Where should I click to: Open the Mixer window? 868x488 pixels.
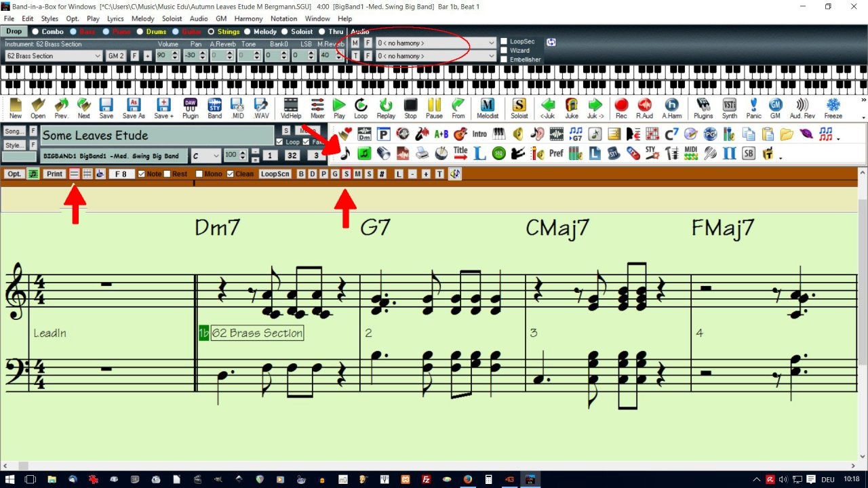[317, 108]
